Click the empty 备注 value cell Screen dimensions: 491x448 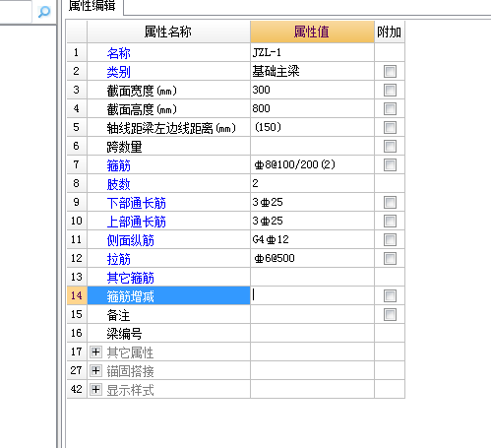312,314
